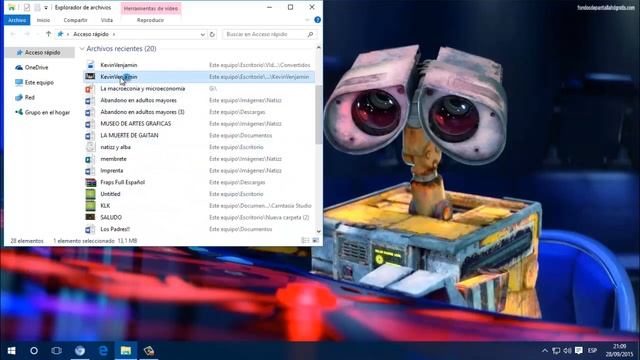Click the Properties icon in quick access toolbar
The height and width of the screenshot is (360, 640).
27,8
